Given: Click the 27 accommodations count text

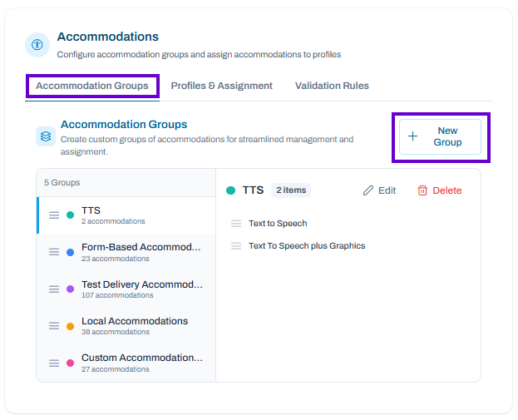Looking at the screenshot, I should tap(116, 369).
